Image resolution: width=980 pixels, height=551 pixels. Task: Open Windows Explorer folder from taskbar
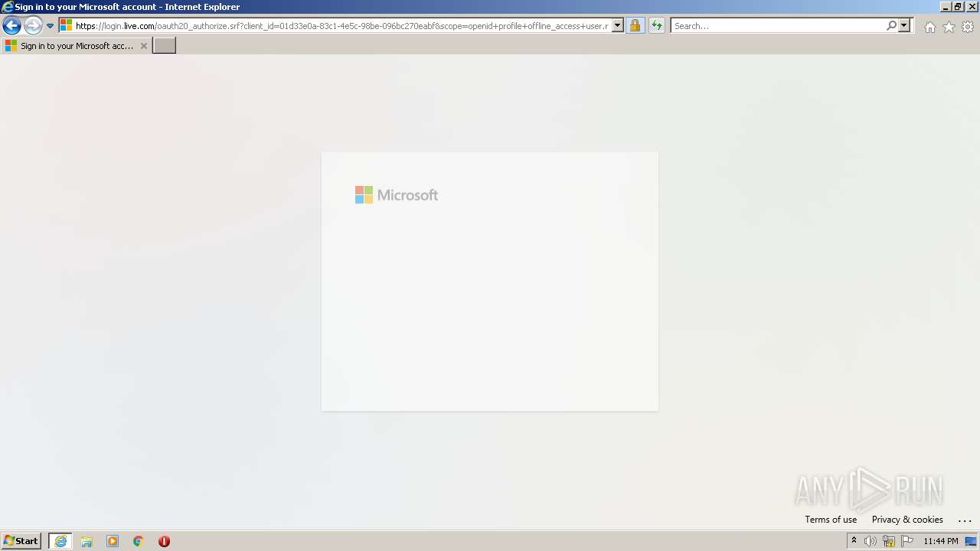87,541
